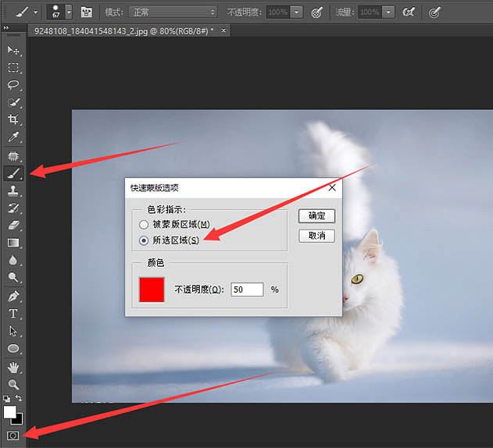493x448 pixels.
Task: Click the 取消 button
Action: pos(316,236)
